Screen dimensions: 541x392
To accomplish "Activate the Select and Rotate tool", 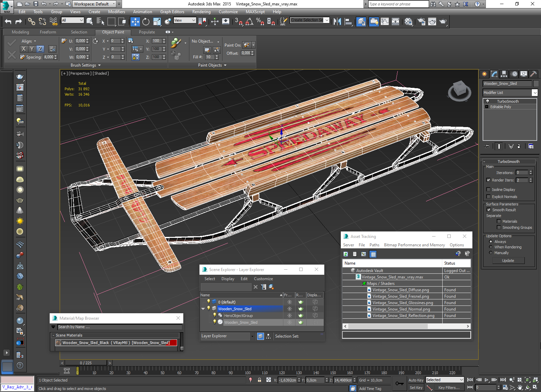I will click(x=146, y=22).
